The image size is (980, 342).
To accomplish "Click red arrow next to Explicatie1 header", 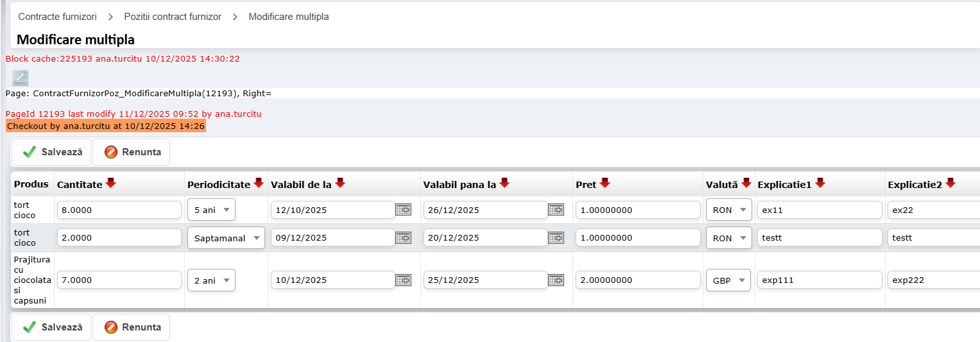I will 820,184.
